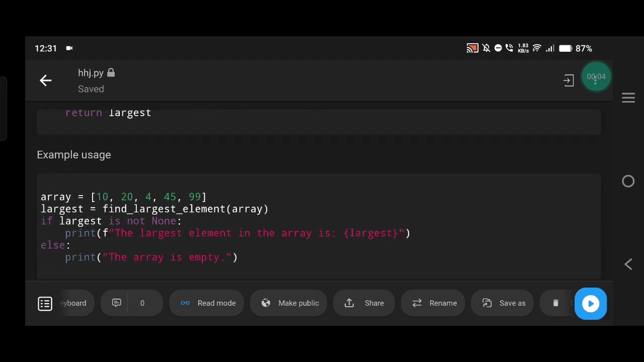
Task: Tap the muted bell icon in status bar
Action: [486, 48]
